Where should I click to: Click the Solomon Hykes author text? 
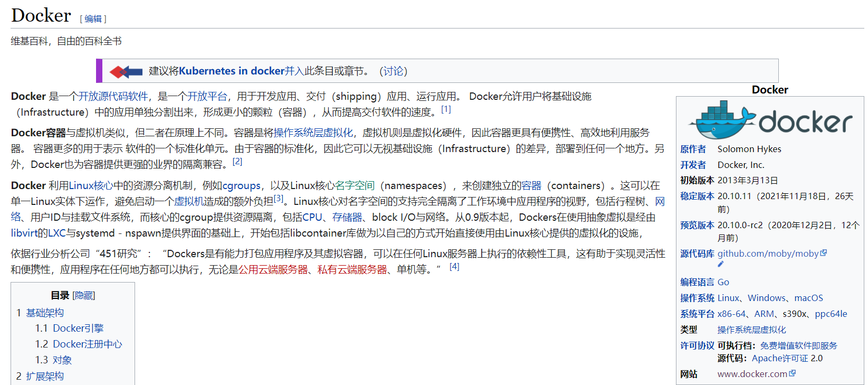pos(749,149)
